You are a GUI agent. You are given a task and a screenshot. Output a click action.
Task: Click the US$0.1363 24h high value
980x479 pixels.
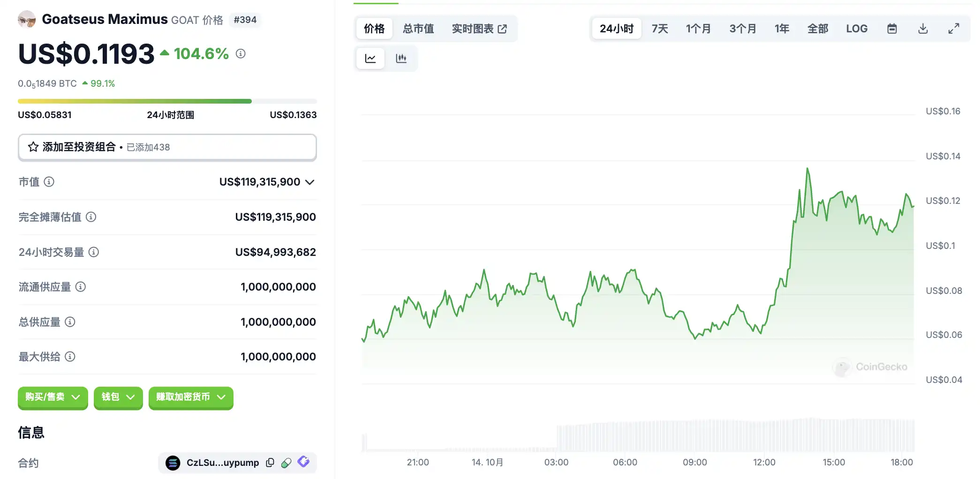pyautogui.click(x=293, y=115)
